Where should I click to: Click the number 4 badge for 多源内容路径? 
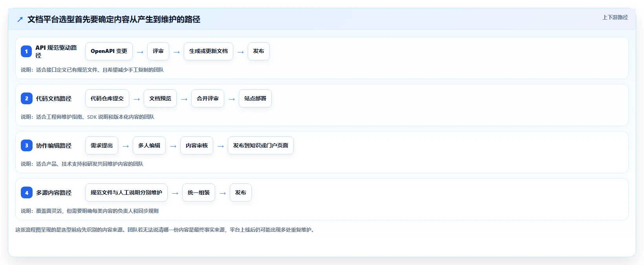click(x=26, y=192)
